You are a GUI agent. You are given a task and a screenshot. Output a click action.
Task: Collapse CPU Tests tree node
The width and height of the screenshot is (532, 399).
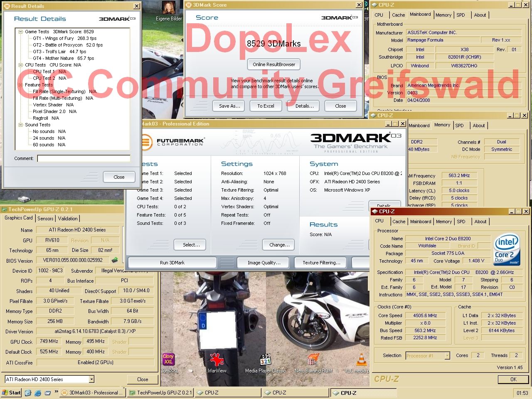(x=21, y=65)
